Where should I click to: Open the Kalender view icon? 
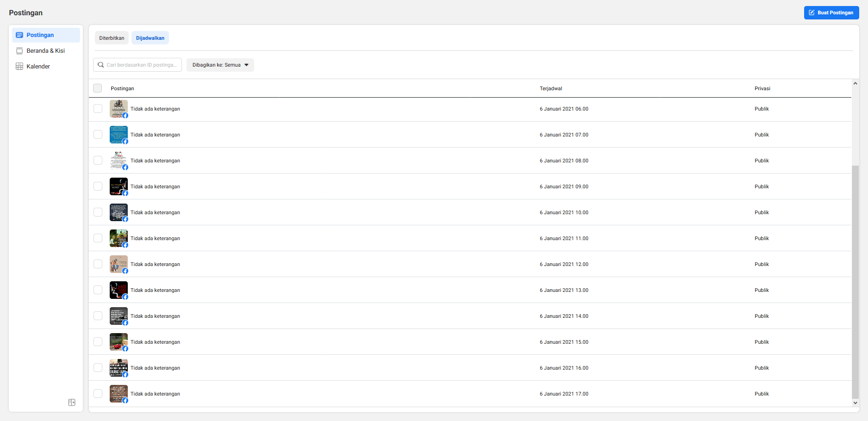(19, 67)
